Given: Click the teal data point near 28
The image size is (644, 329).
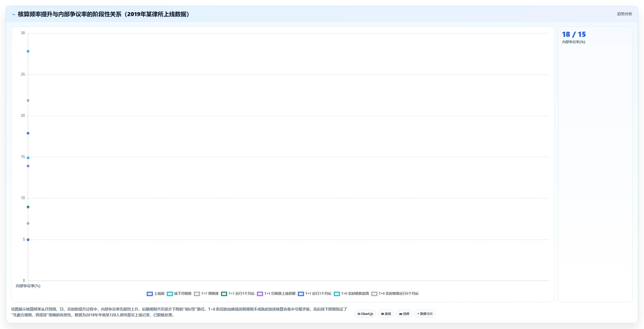Looking at the screenshot, I should coord(28,51).
